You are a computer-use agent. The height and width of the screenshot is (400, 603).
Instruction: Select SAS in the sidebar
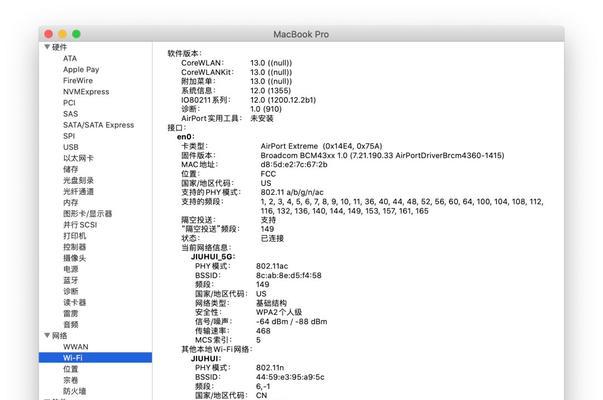71,114
